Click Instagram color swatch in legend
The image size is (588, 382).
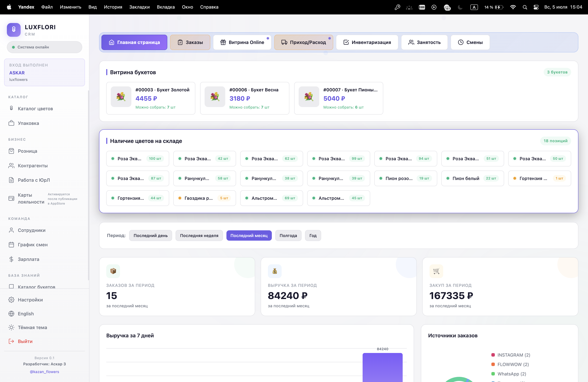[493, 355]
